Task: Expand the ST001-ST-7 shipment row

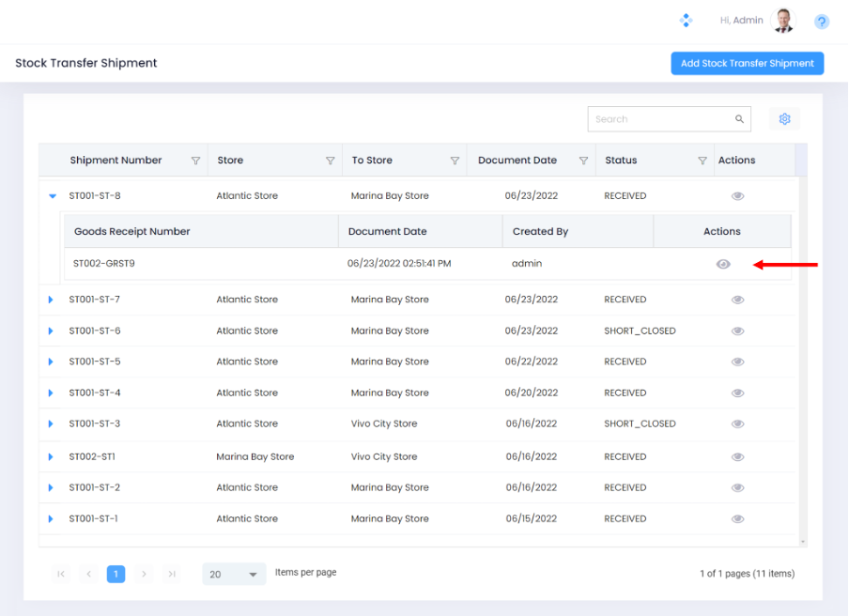Action: (x=52, y=300)
